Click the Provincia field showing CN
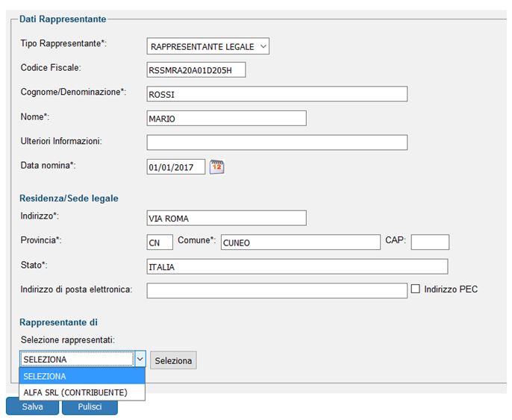The width and height of the screenshot is (512, 420). 160,242
